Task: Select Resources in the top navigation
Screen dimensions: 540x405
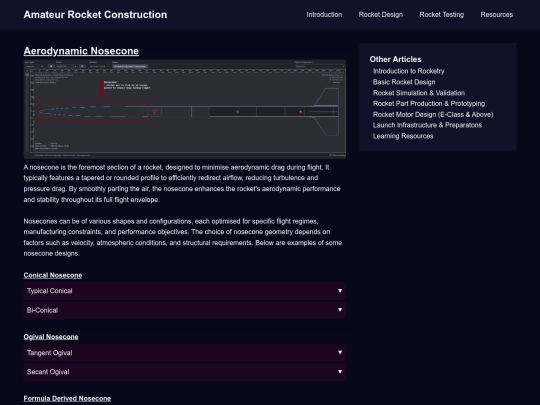Action: coord(497,14)
